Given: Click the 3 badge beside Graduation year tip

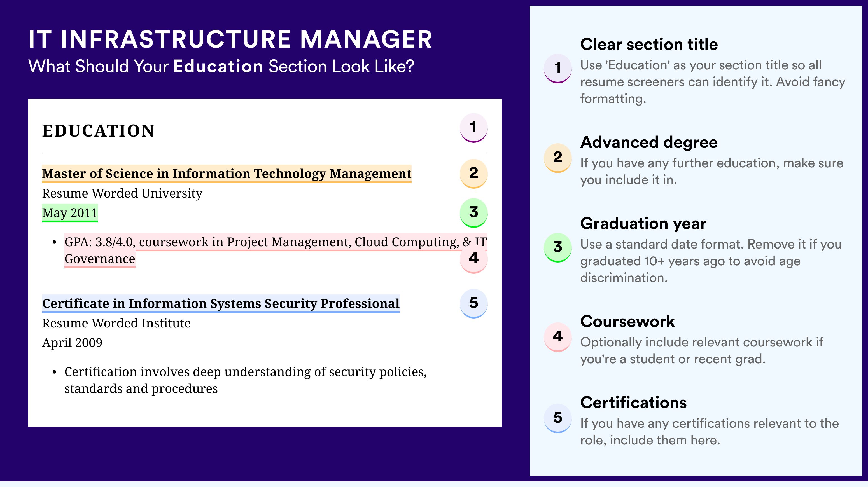Looking at the screenshot, I should point(557,247).
